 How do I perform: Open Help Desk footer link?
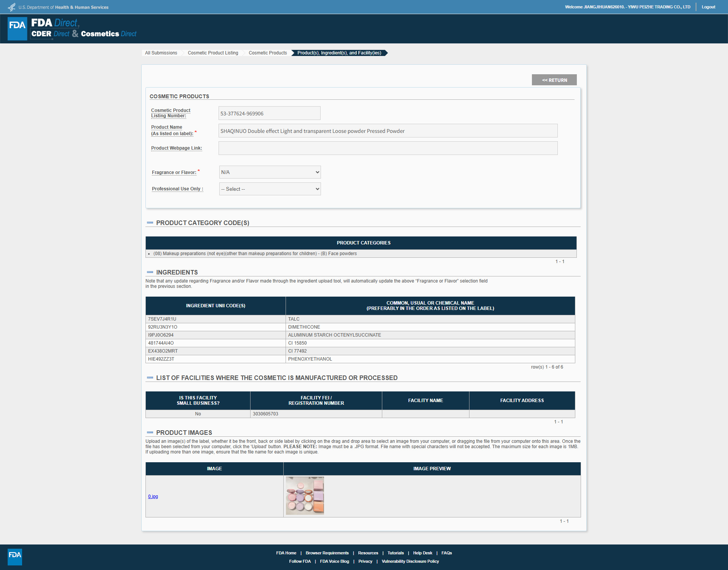tap(423, 553)
